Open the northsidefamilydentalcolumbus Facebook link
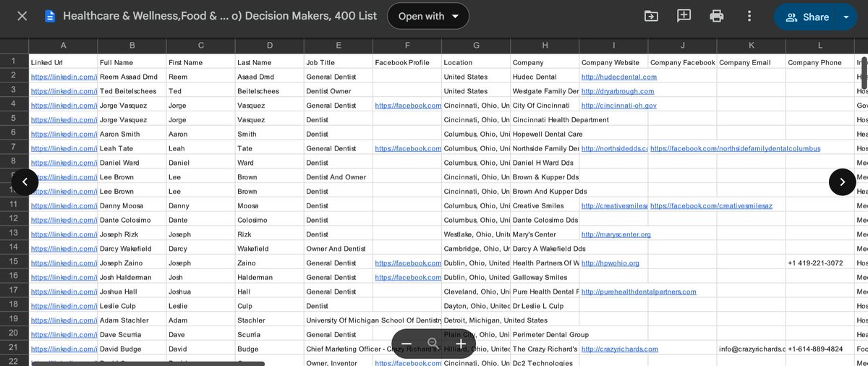868x366 pixels. pyautogui.click(x=736, y=148)
